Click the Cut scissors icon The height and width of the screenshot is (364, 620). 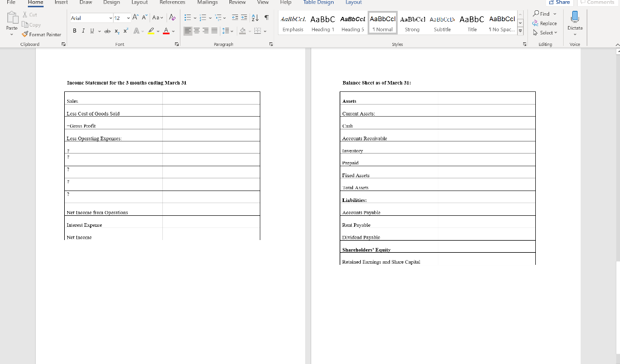pyautogui.click(x=25, y=15)
